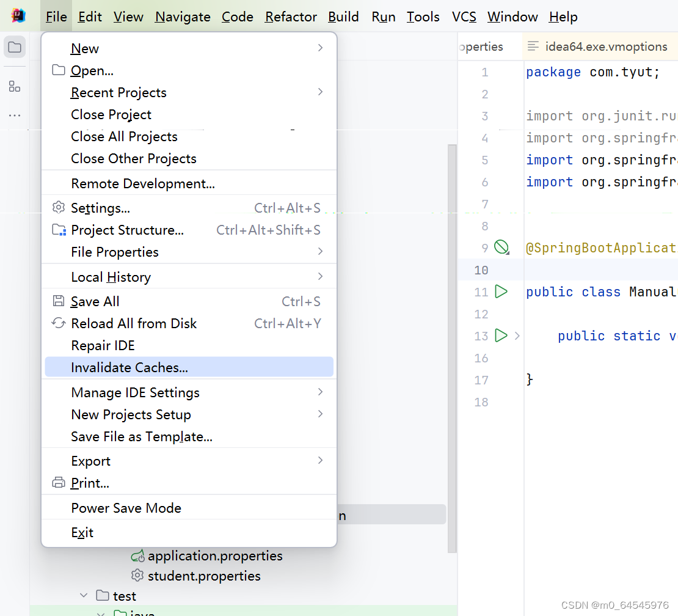Open the Project tool window folder icon
The width and height of the screenshot is (678, 616).
[x=15, y=46]
